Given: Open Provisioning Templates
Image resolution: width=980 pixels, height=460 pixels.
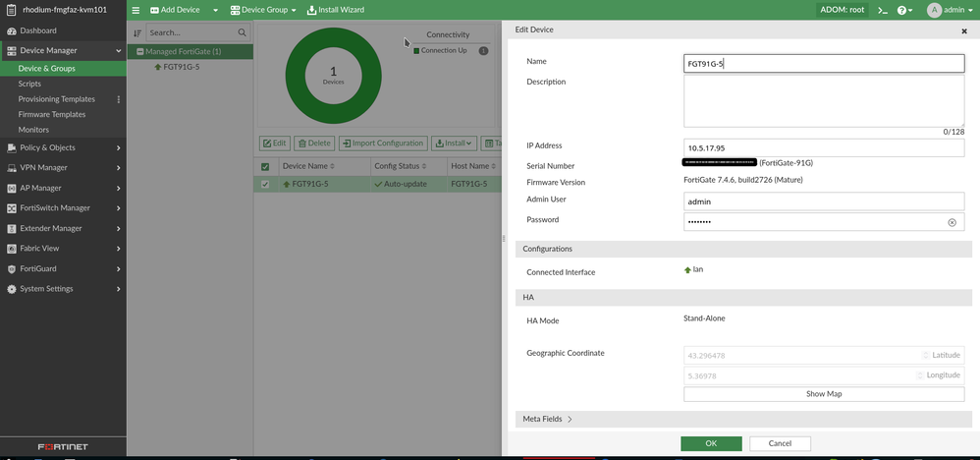Looking at the screenshot, I should click(57, 99).
